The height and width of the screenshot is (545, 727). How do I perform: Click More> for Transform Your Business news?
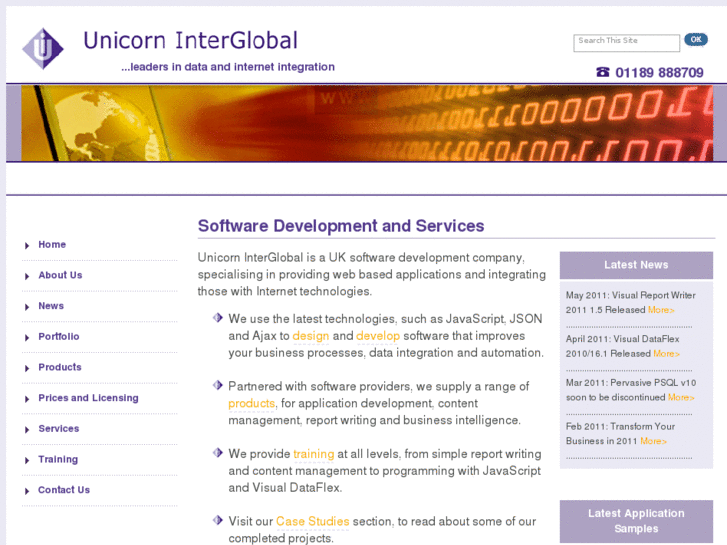coord(653,441)
